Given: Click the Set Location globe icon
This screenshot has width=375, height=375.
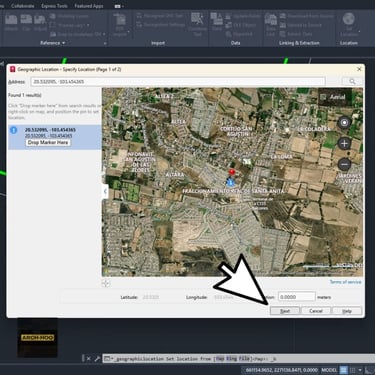Looking at the screenshot, I should point(348,19).
